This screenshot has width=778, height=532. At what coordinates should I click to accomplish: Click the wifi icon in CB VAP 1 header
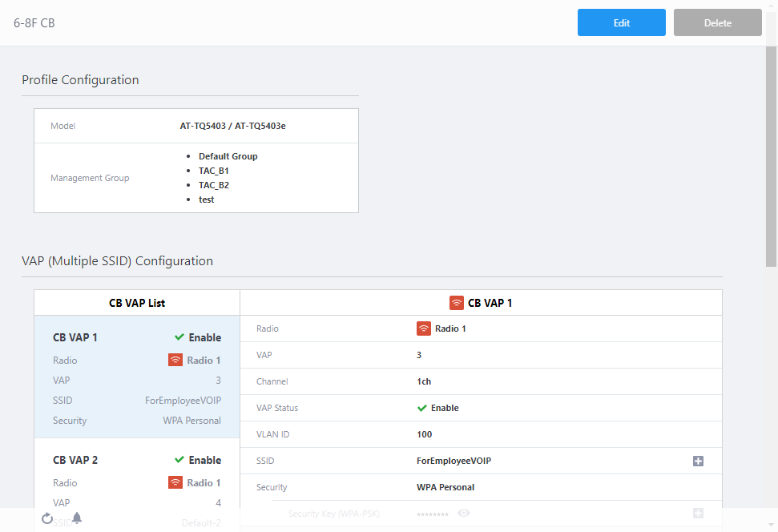point(456,303)
